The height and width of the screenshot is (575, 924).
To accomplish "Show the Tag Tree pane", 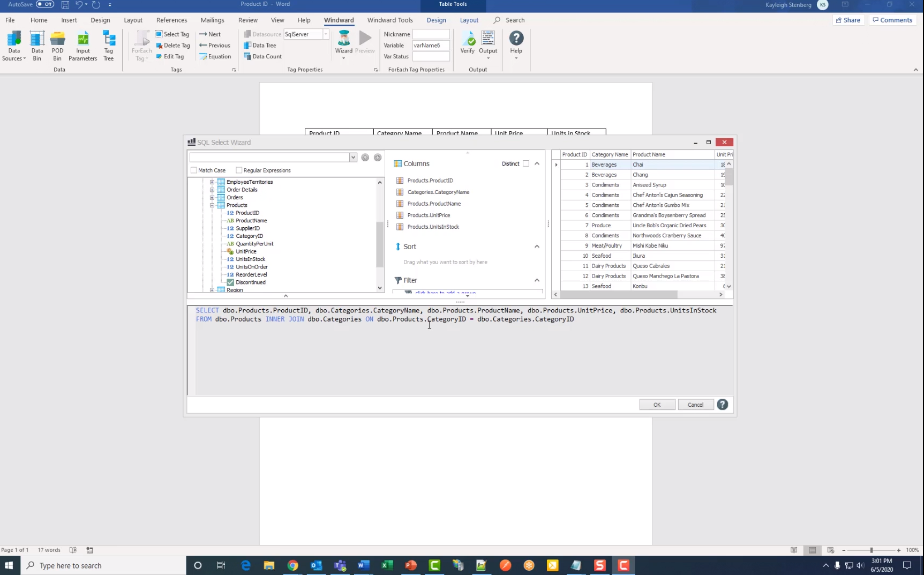I will pos(109,46).
